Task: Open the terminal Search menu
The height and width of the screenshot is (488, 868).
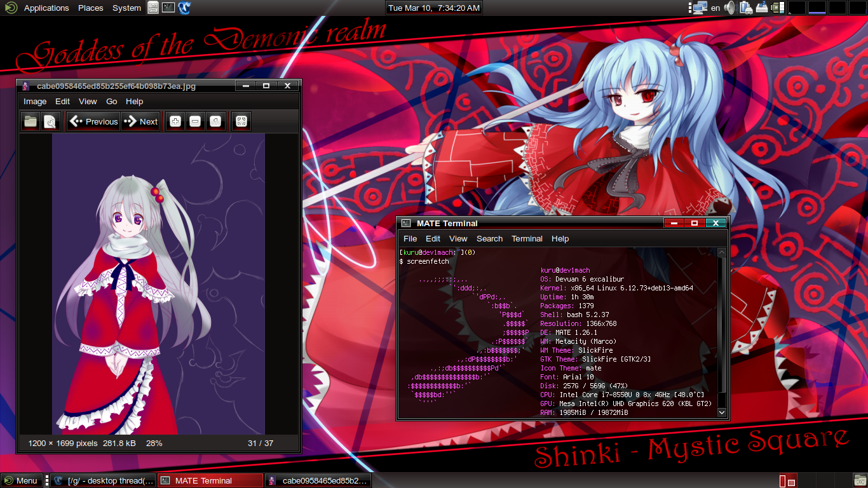Action: tap(489, 238)
